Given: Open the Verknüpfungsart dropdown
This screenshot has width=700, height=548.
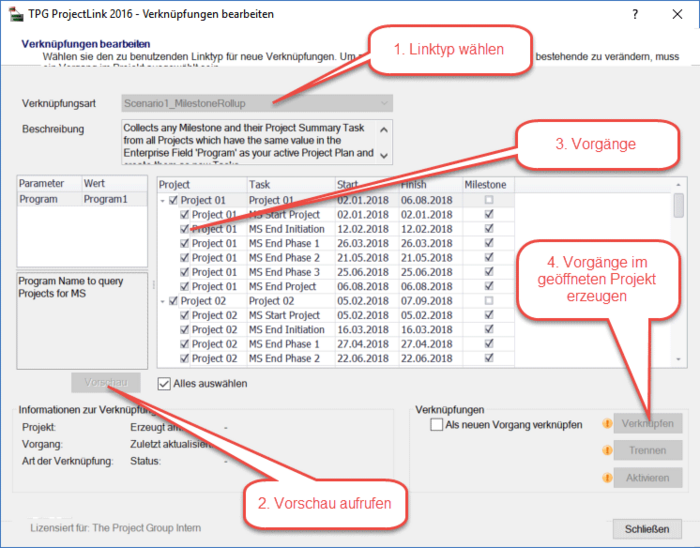Looking at the screenshot, I should tap(257, 104).
